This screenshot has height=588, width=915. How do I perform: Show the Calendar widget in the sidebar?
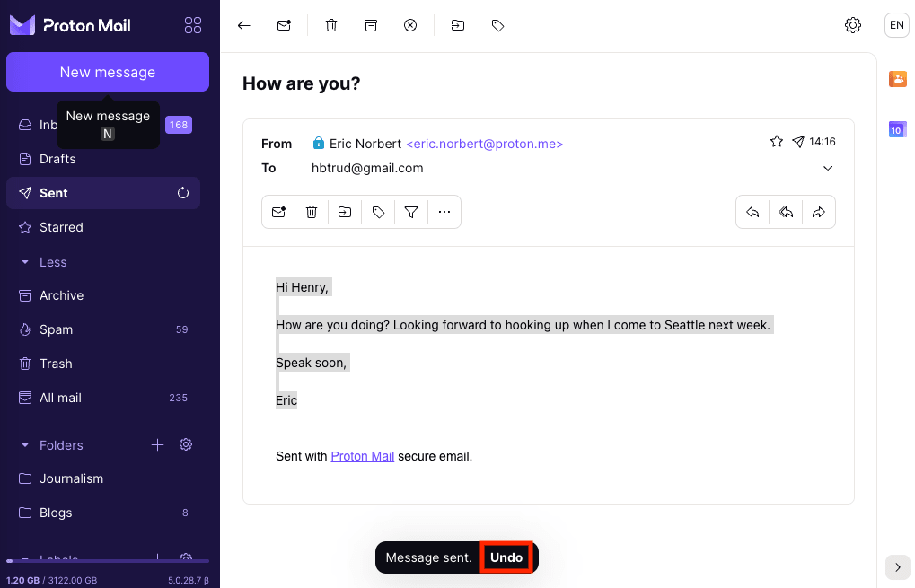(897, 129)
